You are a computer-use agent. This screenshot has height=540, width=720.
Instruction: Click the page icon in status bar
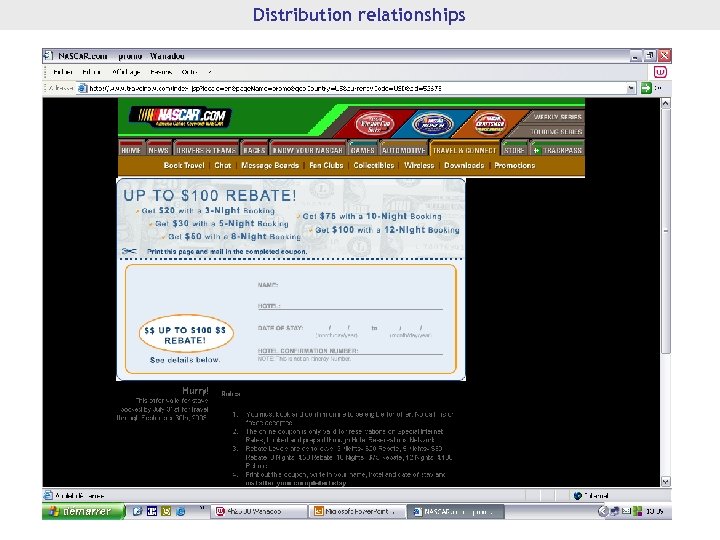(48, 495)
